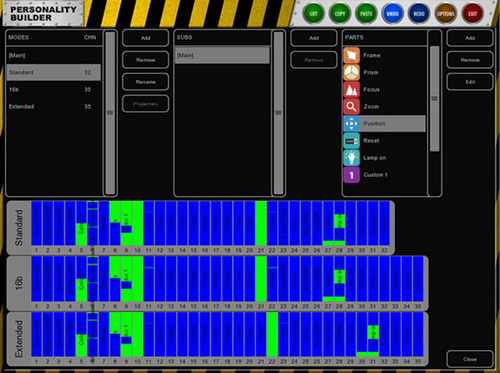Click the SUBS list scrollbar handle
Viewport: 500px width, 373px height.
pyautogui.click(x=278, y=113)
